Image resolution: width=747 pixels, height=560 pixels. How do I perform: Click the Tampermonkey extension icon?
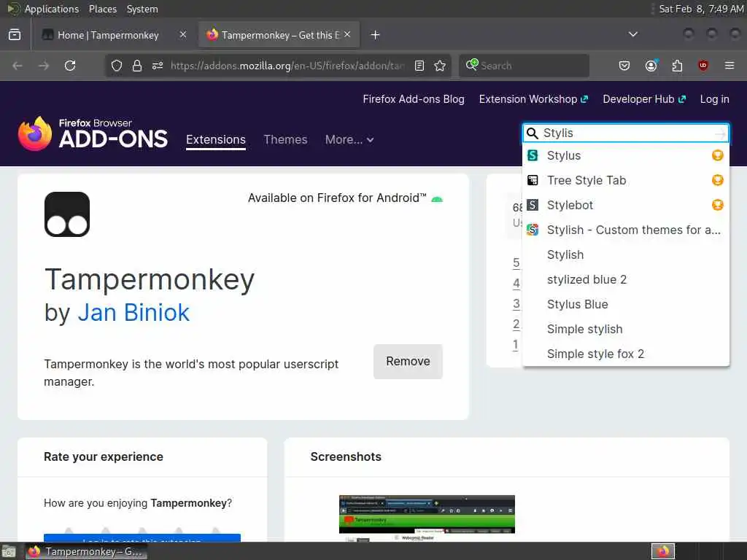(67, 214)
